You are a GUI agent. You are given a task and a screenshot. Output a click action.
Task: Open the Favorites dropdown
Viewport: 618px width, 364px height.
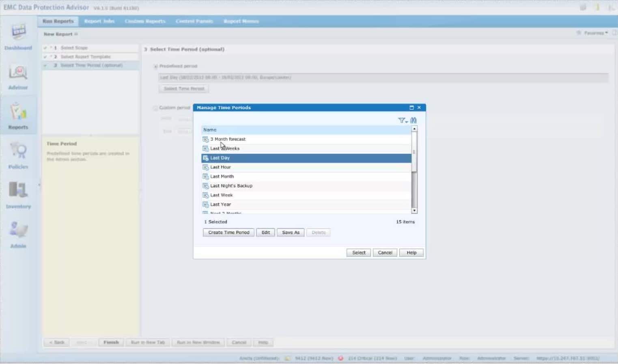click(x=596, y=33)
